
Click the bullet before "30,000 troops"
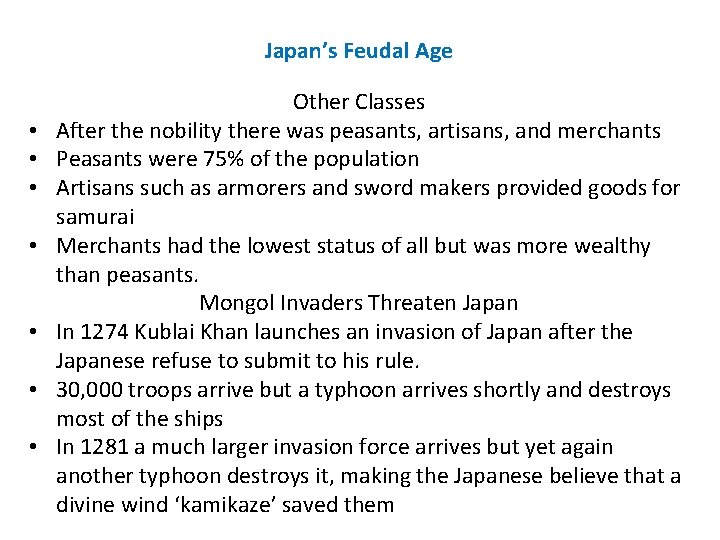click(x=33, y=390)
